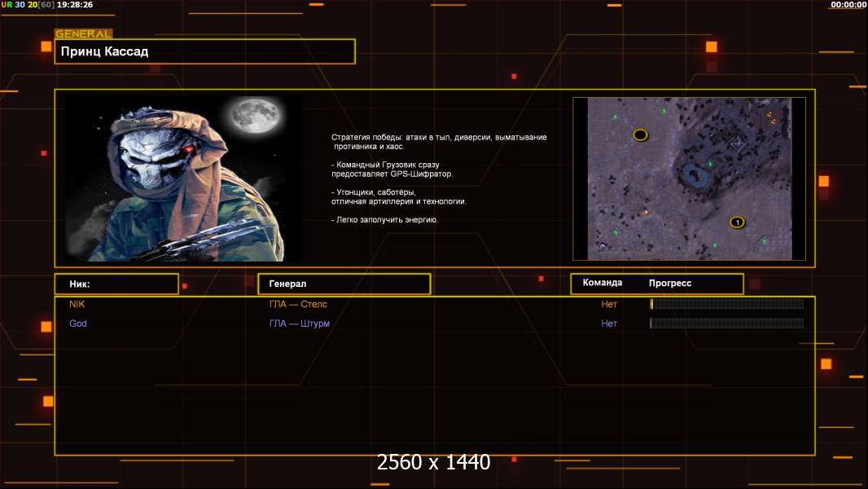Click the Стратегия победы description line
The width and height of the screenshot is (868, 489).
click(439, 142)
